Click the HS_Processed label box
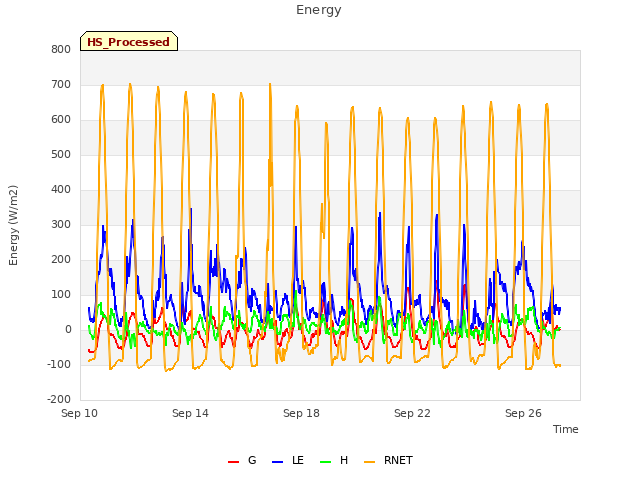The height and width of the screenshot is (480, 640). pos(129,41)
